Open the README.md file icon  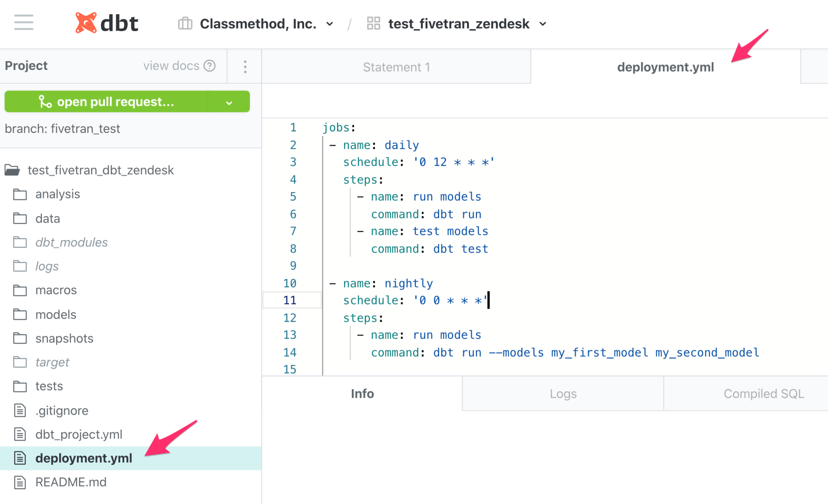[x=20, y=482]
